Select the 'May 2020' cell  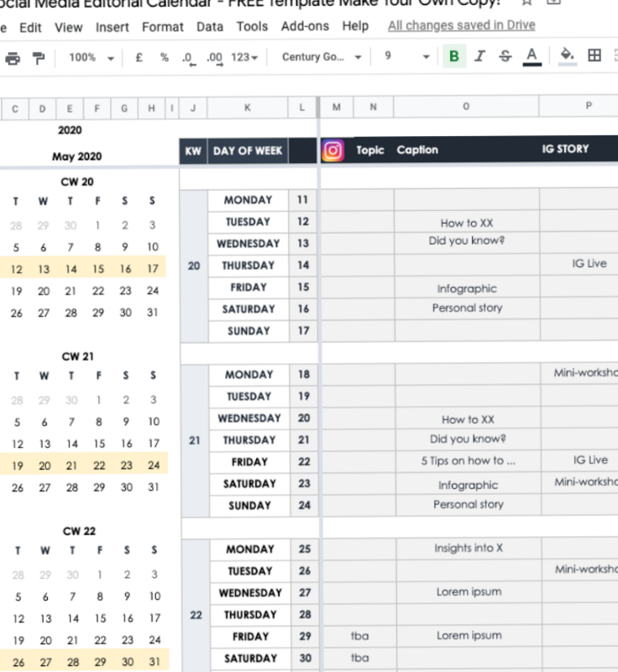77,156
